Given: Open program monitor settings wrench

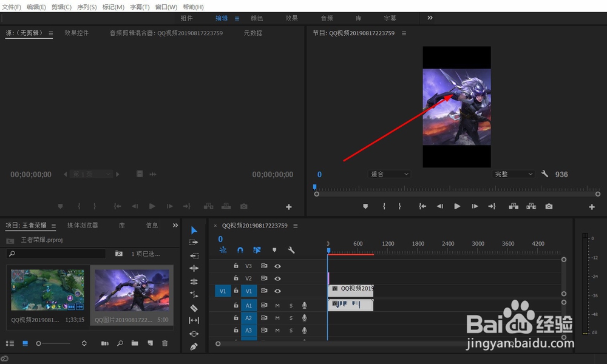Looking at the screenshot, I should pos(544,174).
